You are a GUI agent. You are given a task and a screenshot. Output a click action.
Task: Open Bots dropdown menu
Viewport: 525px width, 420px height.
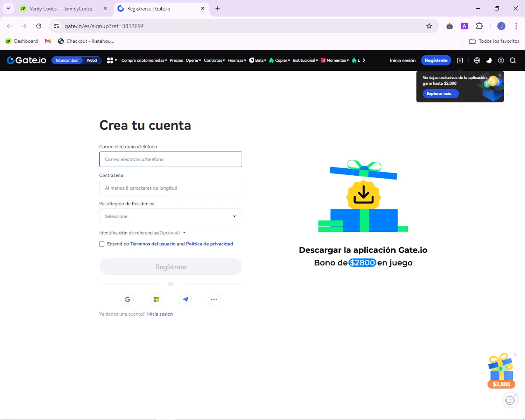click(258, 60)
